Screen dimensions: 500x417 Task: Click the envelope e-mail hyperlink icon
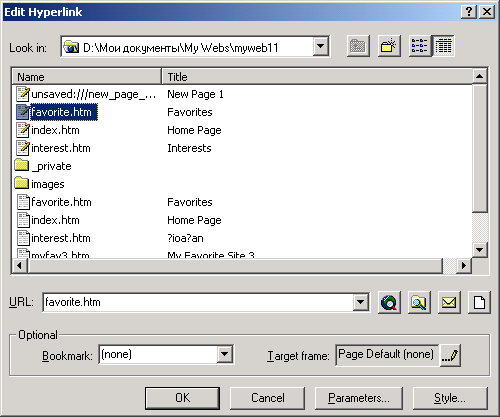tap(449, 303)
